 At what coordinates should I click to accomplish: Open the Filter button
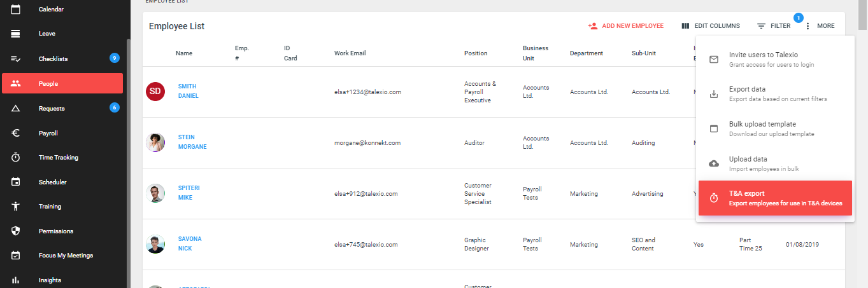click(774, 26)
